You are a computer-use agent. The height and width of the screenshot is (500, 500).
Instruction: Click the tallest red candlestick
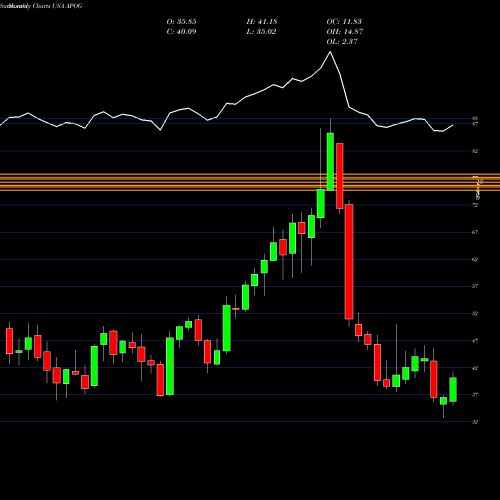pos(349,262)
